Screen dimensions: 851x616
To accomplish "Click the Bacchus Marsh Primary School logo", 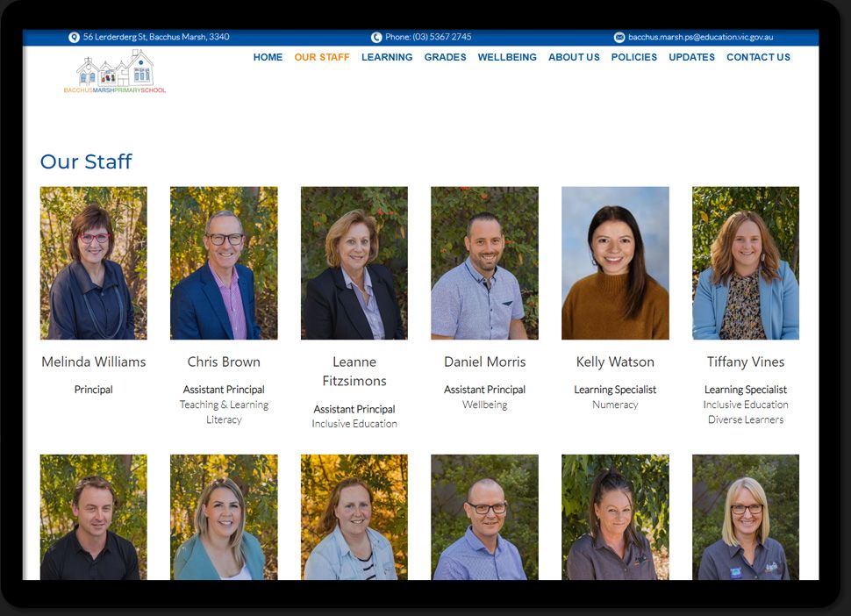I will click(x=115, y=72).
